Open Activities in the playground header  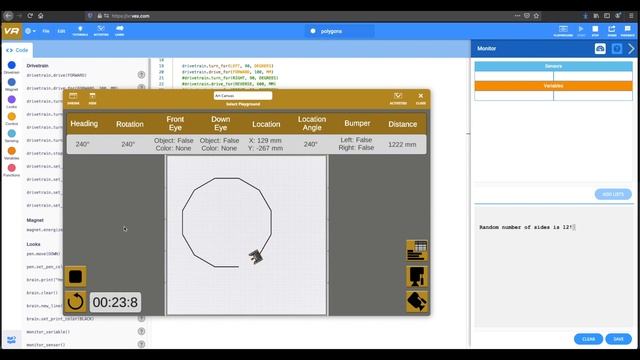[x=398, y=98]
